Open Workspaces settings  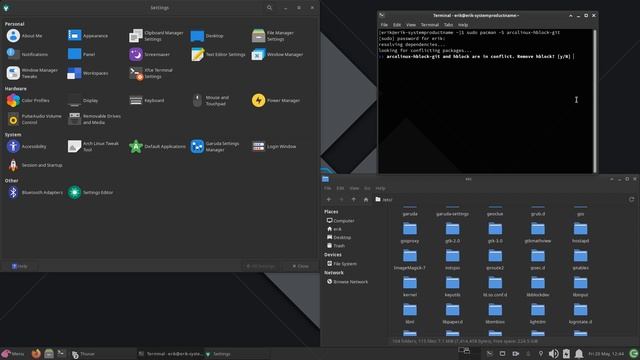click(88, 73)
